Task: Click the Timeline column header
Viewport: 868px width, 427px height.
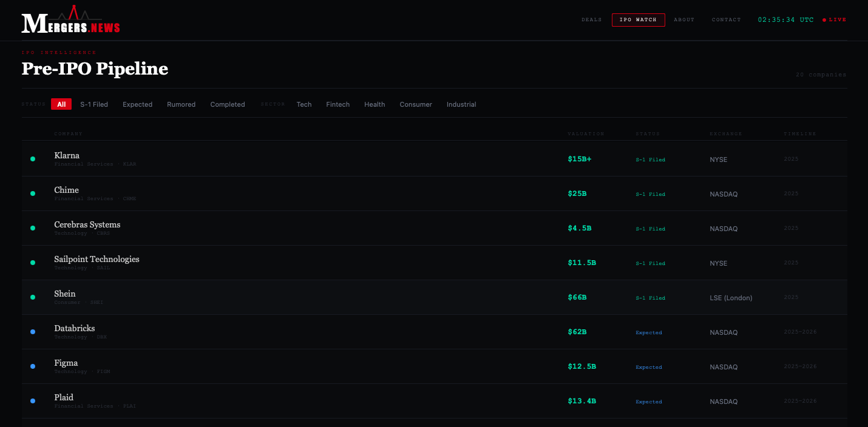Action: tap(800, 133)
